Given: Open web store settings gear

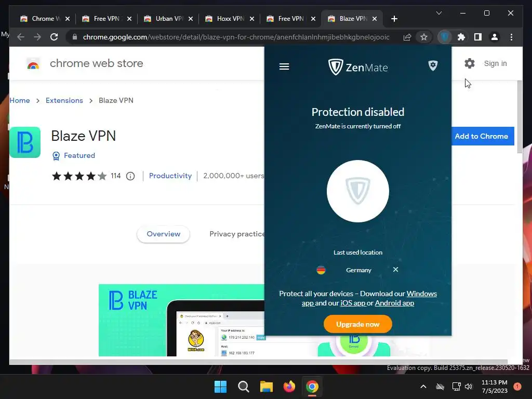Looking at the screenshot, I should coord(469,63).
